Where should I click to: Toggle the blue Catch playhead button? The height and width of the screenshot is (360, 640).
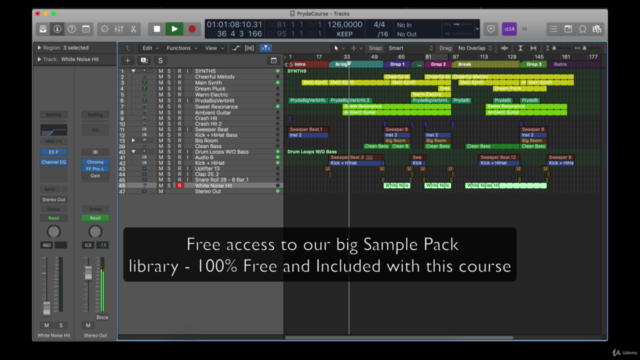pyautogui.click(x=266, y=48)
